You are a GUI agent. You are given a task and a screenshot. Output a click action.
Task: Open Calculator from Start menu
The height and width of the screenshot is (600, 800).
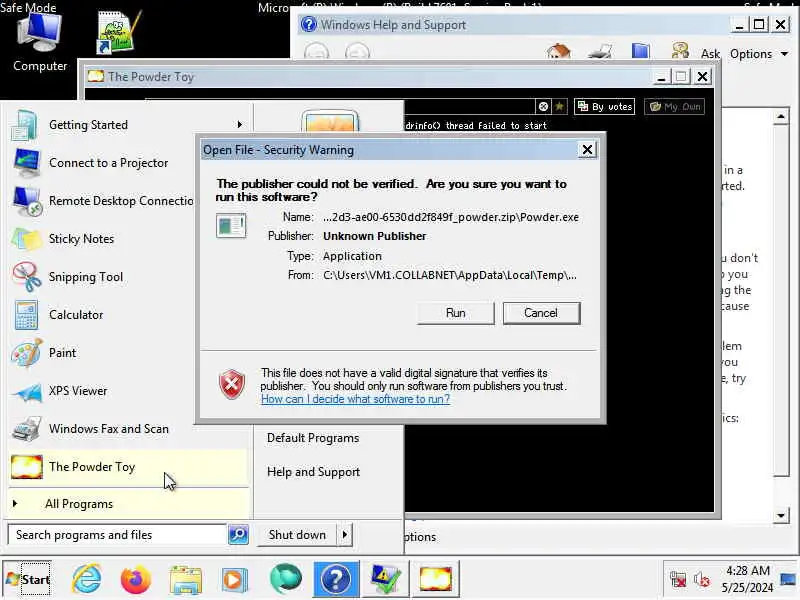click(102, 315)
